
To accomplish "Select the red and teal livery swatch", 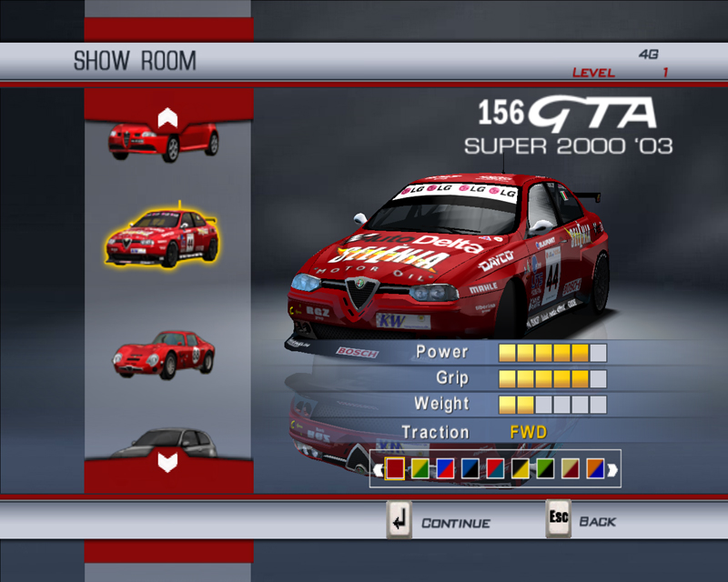I will pos(495,468).
